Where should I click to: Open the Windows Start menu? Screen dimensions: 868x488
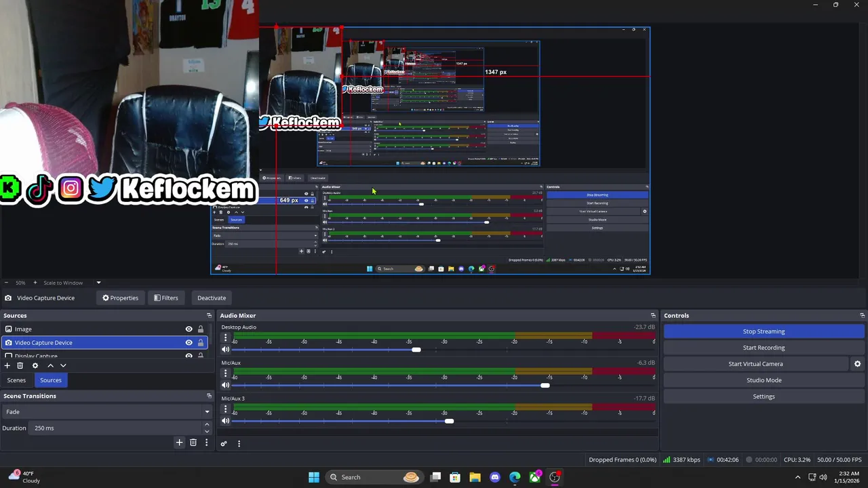[x=314, y=477]
